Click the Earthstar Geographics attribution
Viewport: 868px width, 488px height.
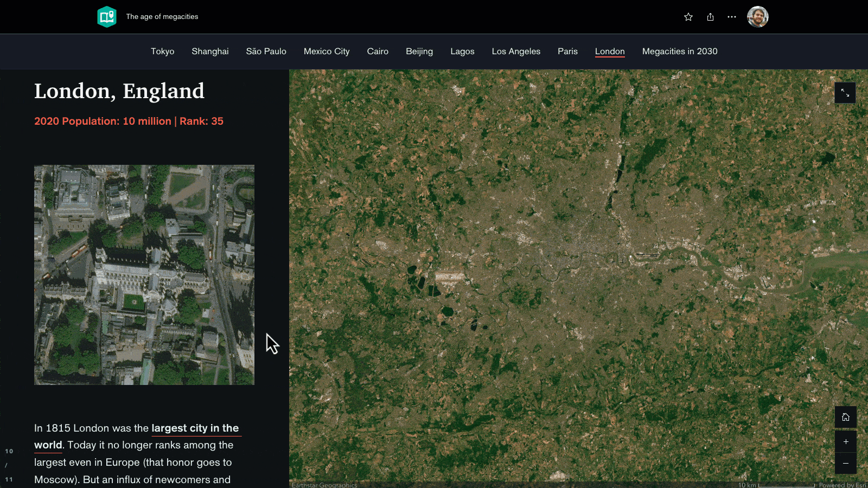click(x=324, y=485)
